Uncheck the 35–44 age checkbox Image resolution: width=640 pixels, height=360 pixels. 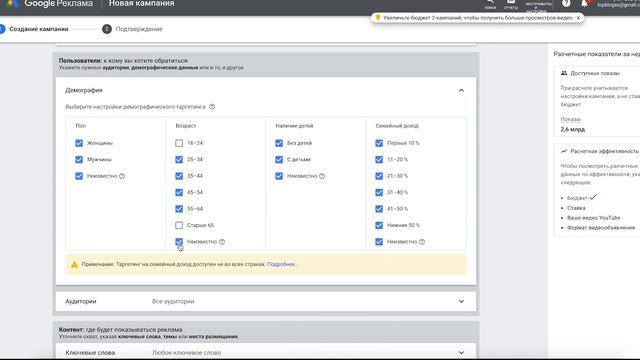point(179,176)
